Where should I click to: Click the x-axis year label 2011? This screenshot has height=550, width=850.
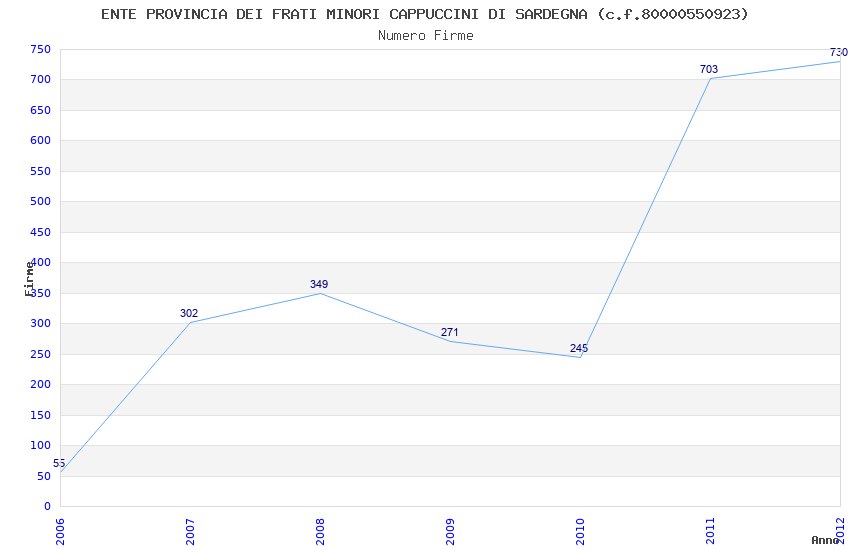(x=710, y=532)
